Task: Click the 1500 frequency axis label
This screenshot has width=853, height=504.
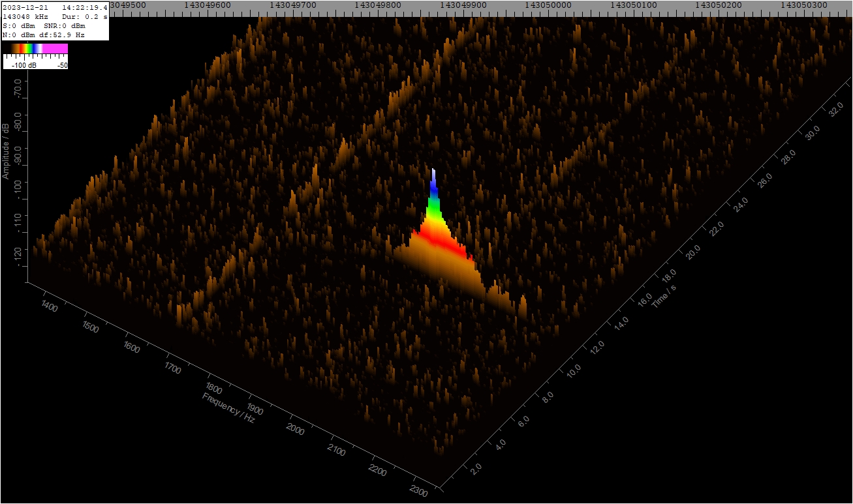Action: pyautogui.click(x=91, y=327)
